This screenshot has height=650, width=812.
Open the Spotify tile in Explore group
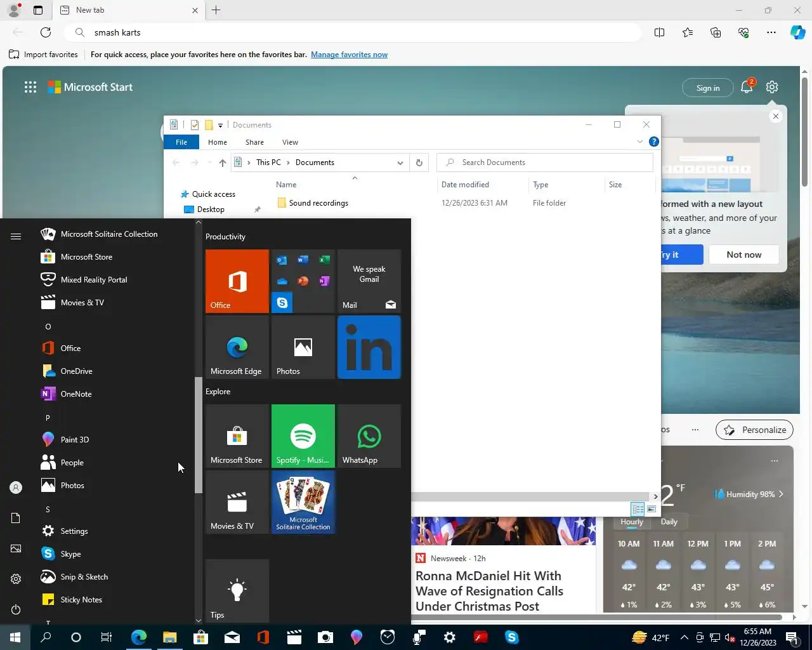(303, 436)
